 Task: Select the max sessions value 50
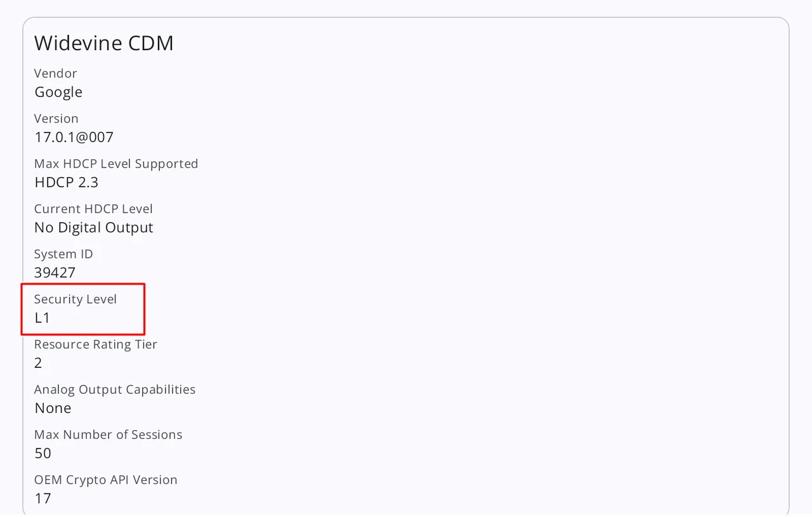pyautogui.click(x=43, y=453)
